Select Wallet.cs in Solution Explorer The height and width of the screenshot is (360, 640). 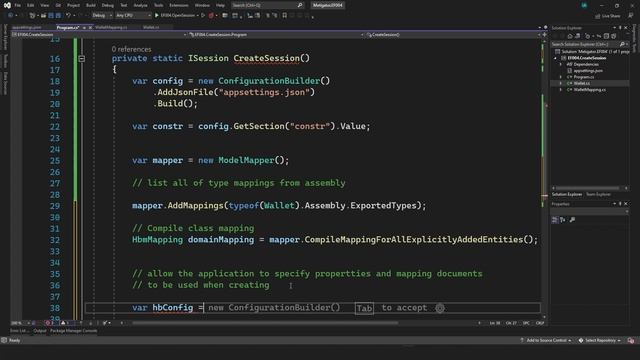tap(582, 83)
